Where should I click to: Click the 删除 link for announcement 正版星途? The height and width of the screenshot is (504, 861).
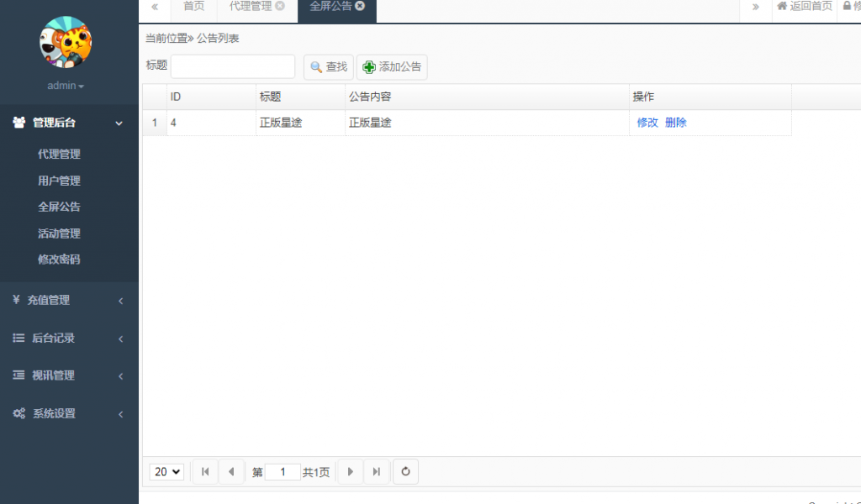click(675, 122)
